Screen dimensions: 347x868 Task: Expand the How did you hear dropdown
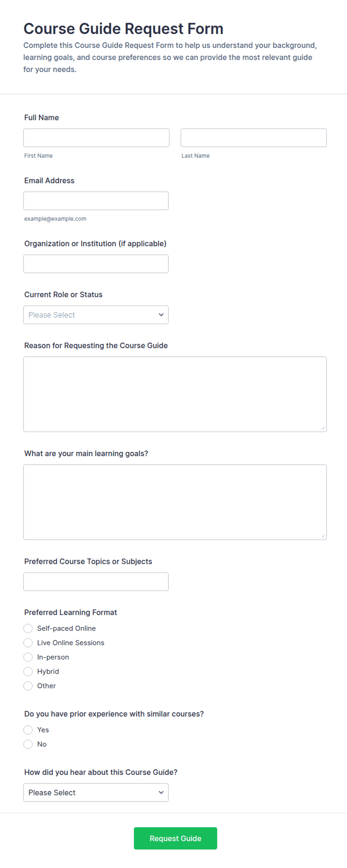pos(96,793)
